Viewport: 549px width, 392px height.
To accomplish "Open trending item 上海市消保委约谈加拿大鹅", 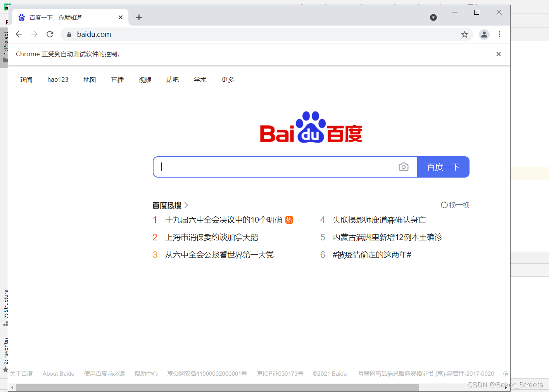I will tap(212, 237).
